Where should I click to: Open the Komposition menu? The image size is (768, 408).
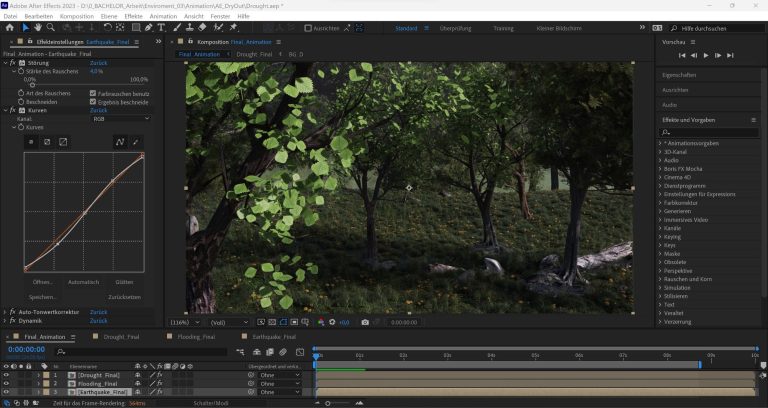point(76,16)
